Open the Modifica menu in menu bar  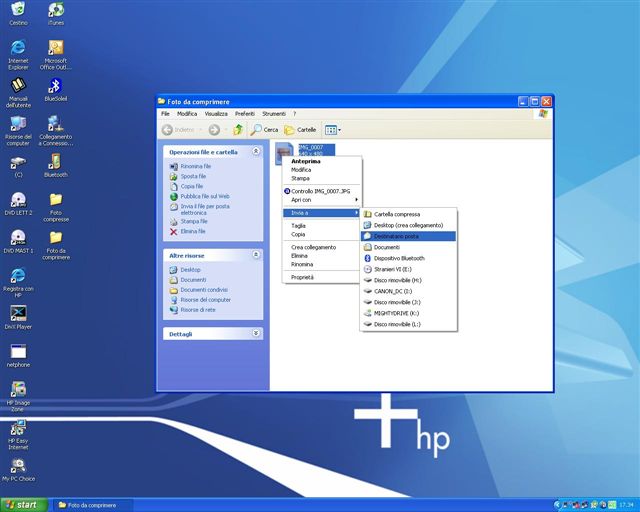click(x=187, y=114)
